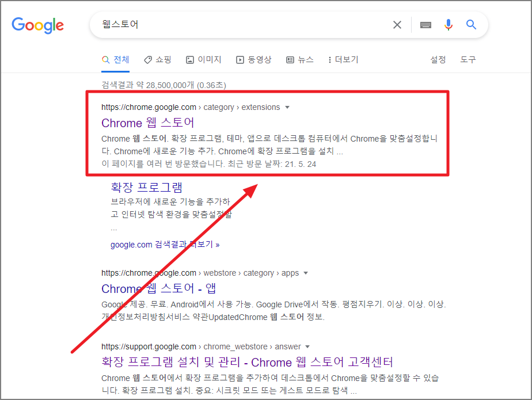Start voice search with microphone icon
Image resolution: width=532 pixels, height=400 pixels.
tap(448, 24)
